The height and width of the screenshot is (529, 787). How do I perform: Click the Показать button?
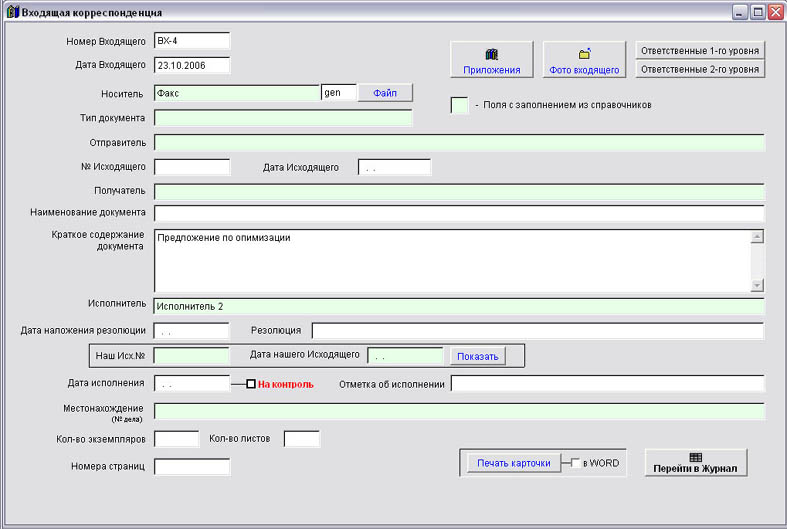click(477, 356)
